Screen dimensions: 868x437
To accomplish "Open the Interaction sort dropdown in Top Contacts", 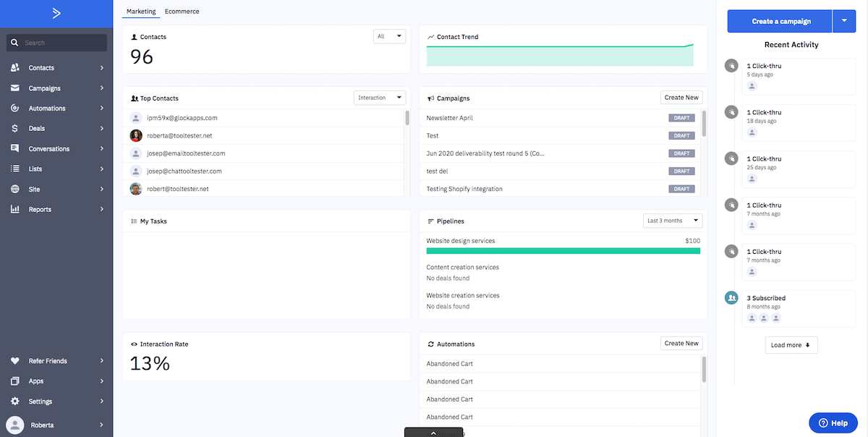I will [379, 97].
